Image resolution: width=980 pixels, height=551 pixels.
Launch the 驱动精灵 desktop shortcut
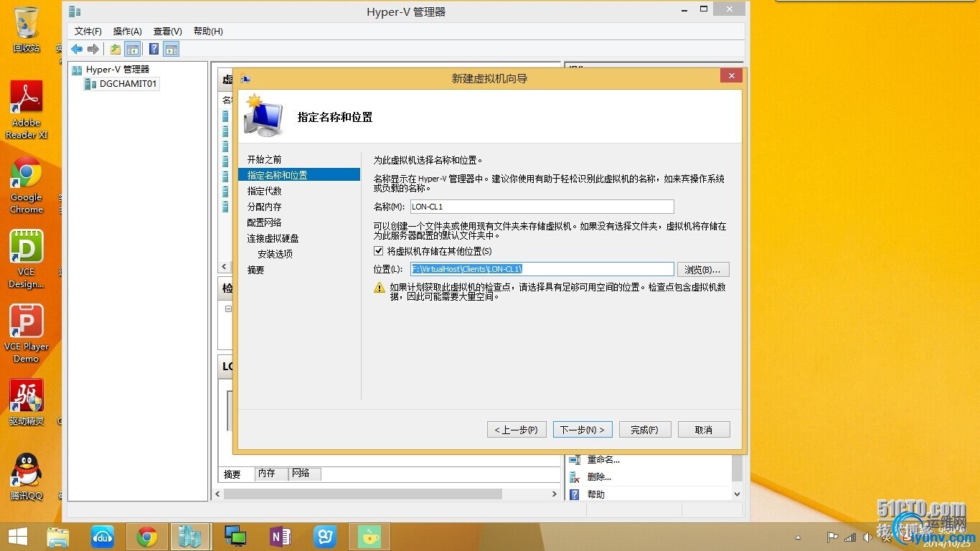point(27,402)
